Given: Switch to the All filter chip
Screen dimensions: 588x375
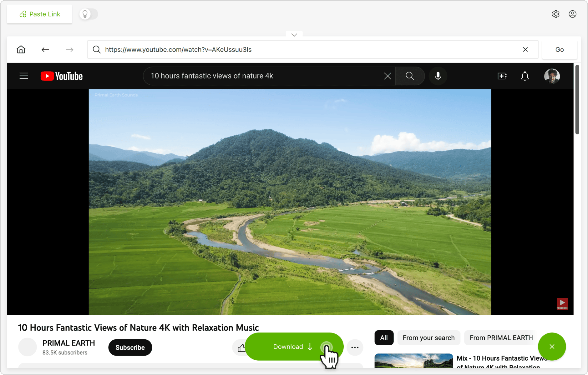Looking at the screenshot, I should tap(384, 337).
